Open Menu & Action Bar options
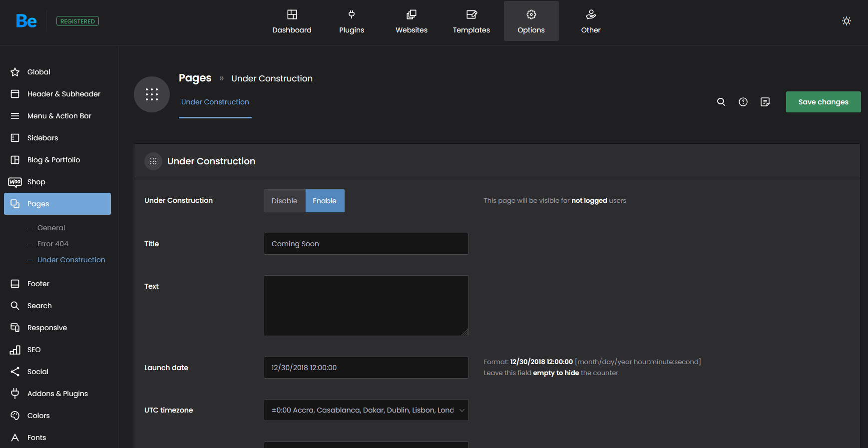The width and height of the screenshot is (868, 448). tap(57, 116)
